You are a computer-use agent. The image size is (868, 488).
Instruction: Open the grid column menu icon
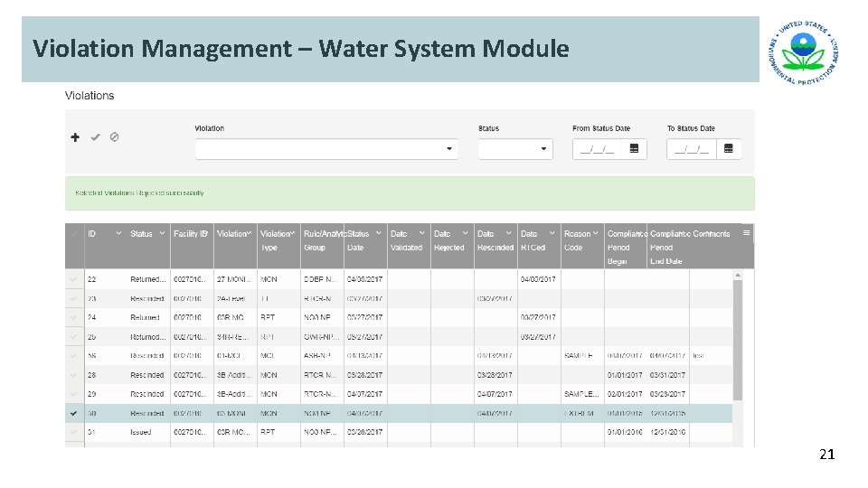click(x=746, y=233)
